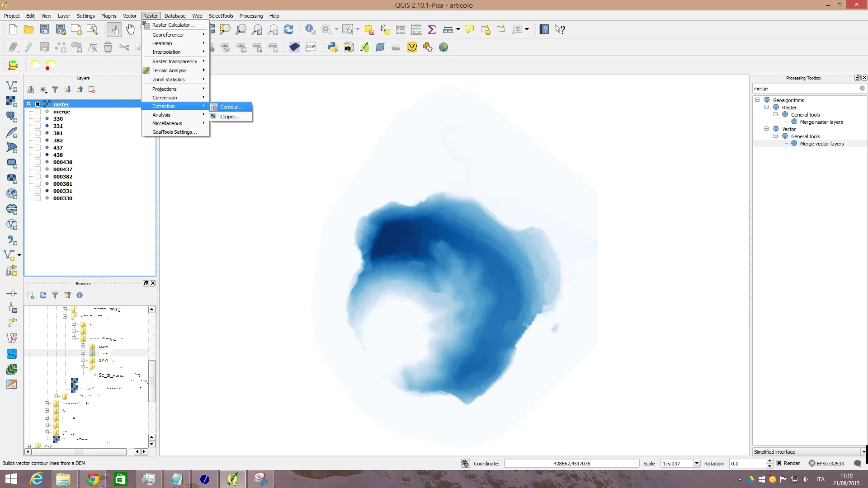Toggle visibility of layer 330
The width and height of the screenshot is (868, 488).
point(38,119)
